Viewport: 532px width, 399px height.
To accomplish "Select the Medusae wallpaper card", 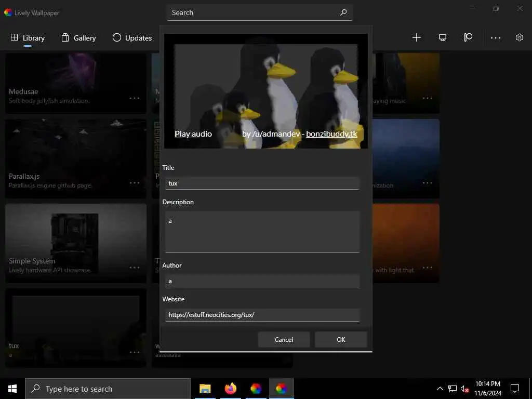I will (76, 83).
